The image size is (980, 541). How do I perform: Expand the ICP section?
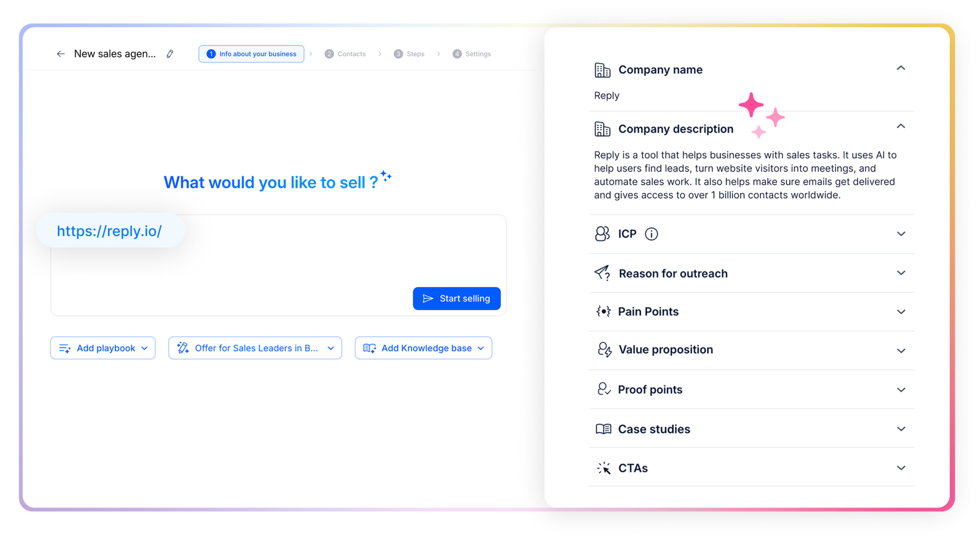(902, 234)
